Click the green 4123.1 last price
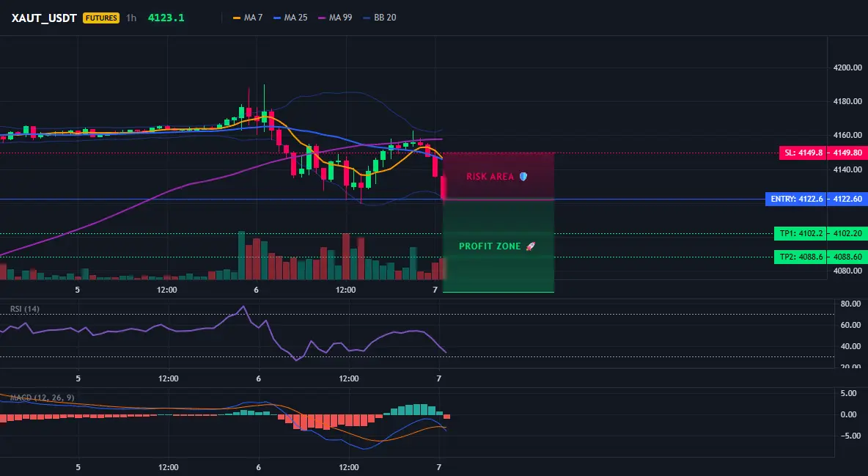The width and height of the screenshot is (868, 476). pyautogui.click(x=166, y=18)
